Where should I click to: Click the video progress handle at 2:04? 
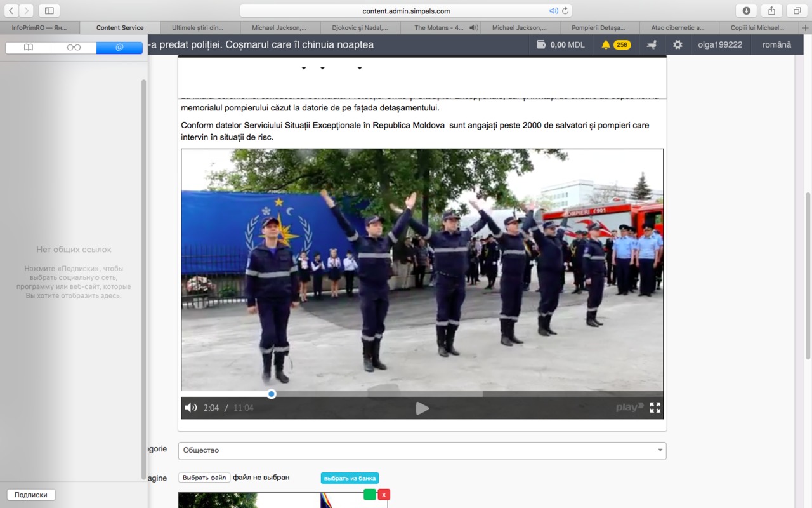272,394
